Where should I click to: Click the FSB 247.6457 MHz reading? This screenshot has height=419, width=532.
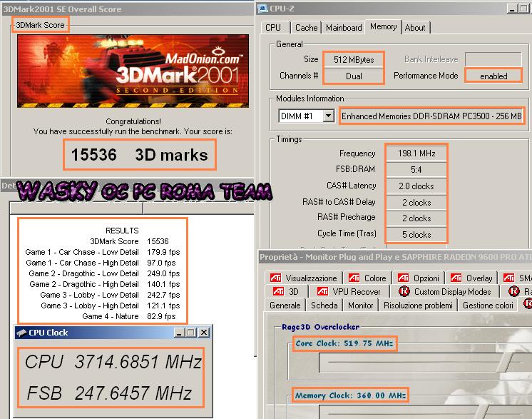109,393
